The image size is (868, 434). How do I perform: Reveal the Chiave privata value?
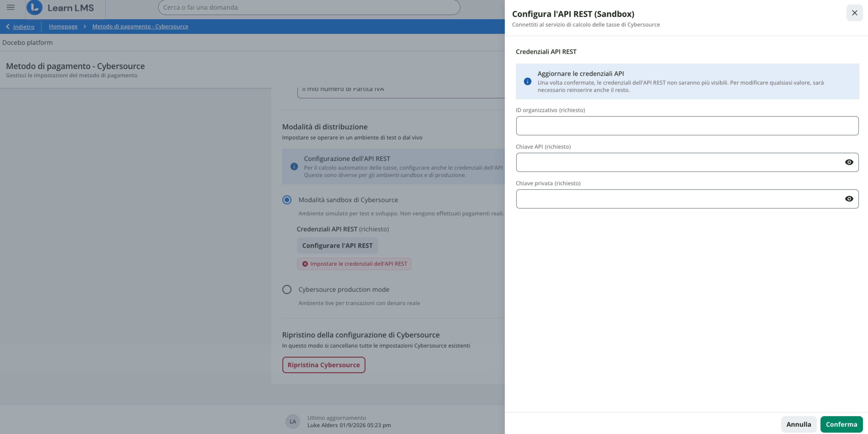point(849,199)
